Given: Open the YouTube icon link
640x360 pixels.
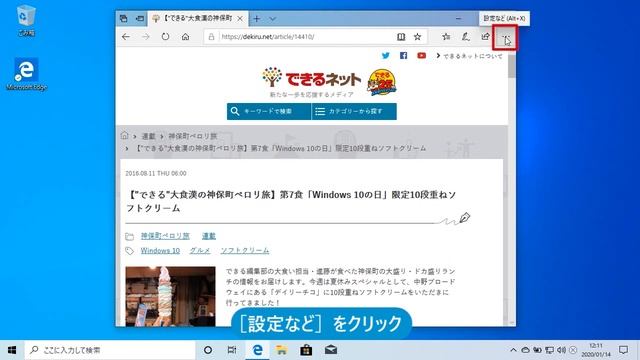Looking at the screenshot, I should click(x=421, y=56).
